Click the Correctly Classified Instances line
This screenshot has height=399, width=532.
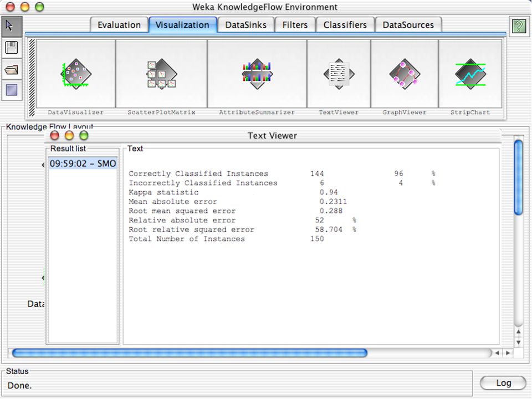tap(282, 173)
